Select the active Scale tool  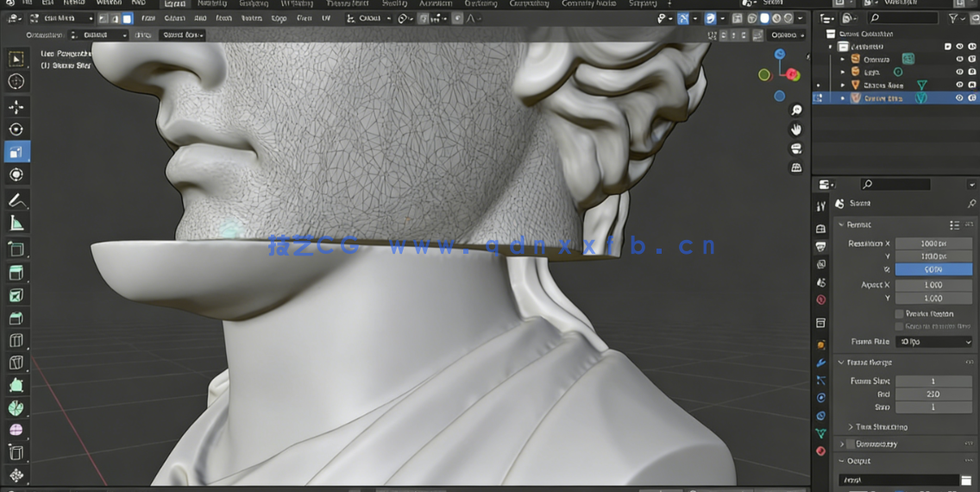click(16, 152)
